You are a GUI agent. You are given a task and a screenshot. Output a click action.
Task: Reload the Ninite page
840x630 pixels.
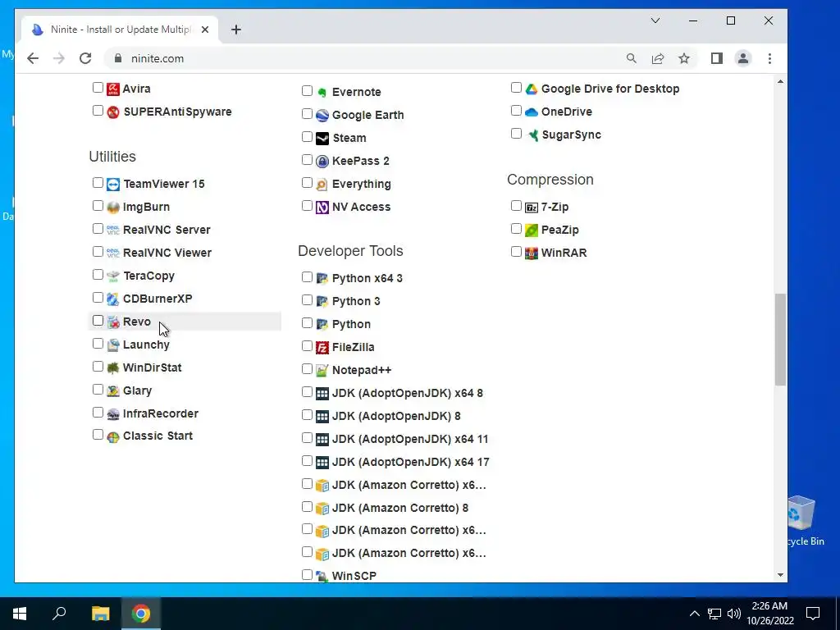(x=85, y=58)
